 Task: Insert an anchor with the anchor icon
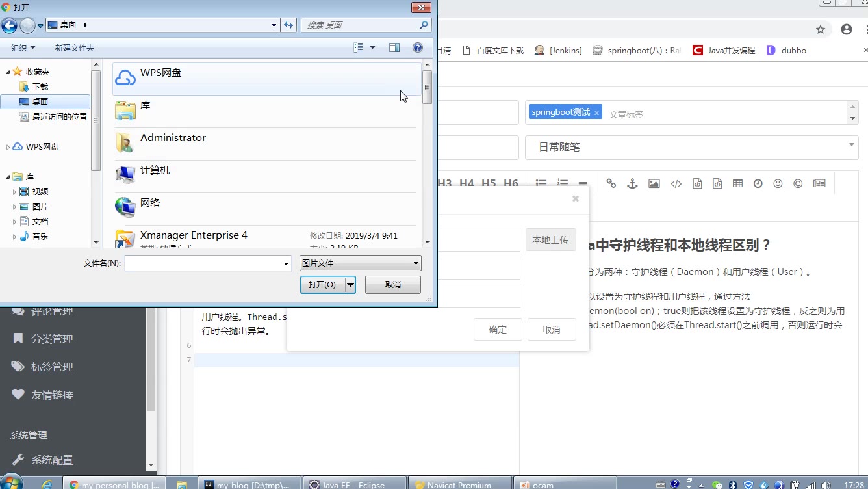[632, 183]
